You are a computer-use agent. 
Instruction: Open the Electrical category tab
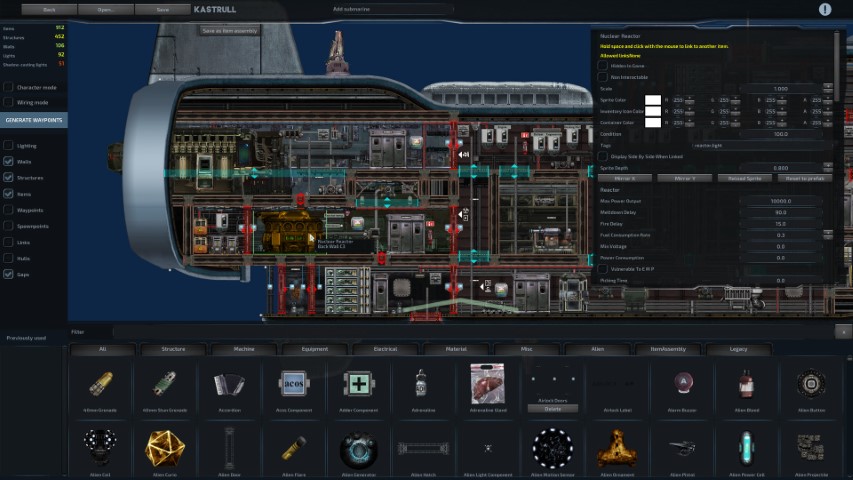[x=385, y=349]
